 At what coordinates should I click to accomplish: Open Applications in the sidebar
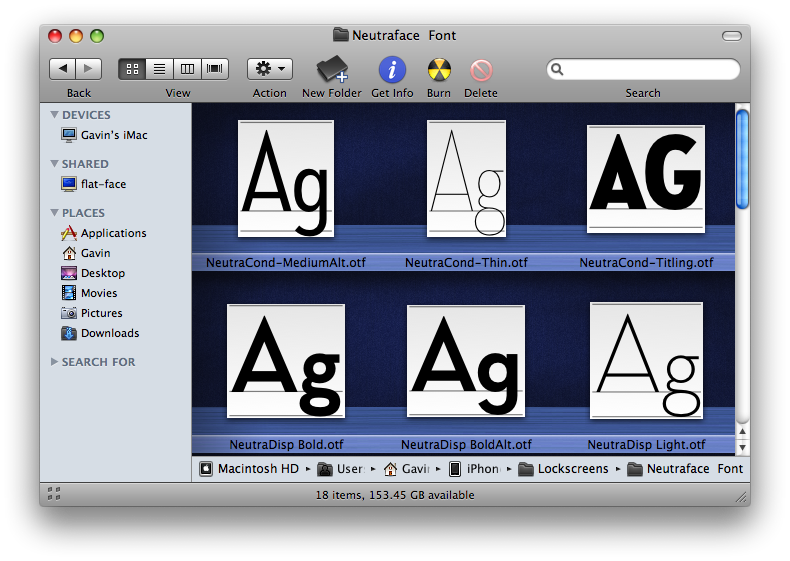pos(103,233)
